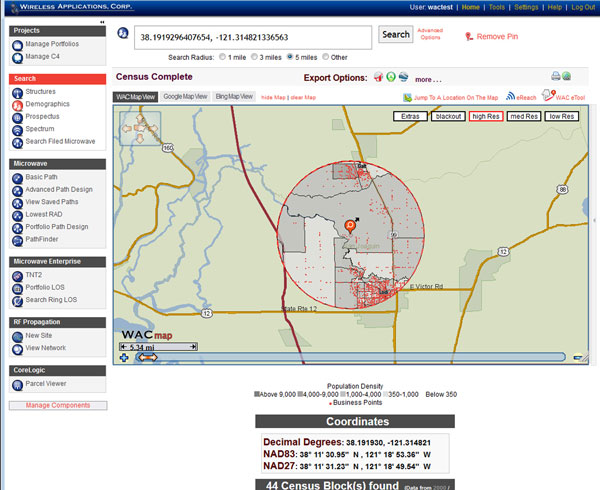Select the Other search radius option
The height and width of the screenshot is (490, 600).
click(x=324, y=57)
